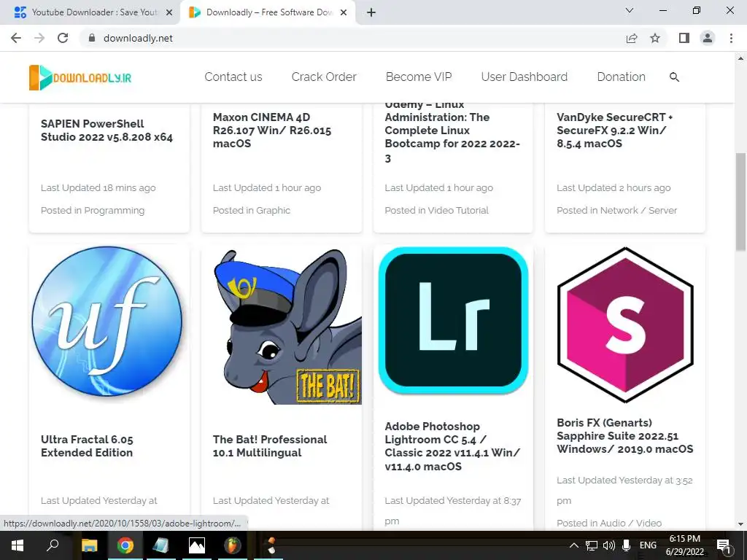Reload the page with the refresh icon
747x560 pixels.
[x=63, y=38]
